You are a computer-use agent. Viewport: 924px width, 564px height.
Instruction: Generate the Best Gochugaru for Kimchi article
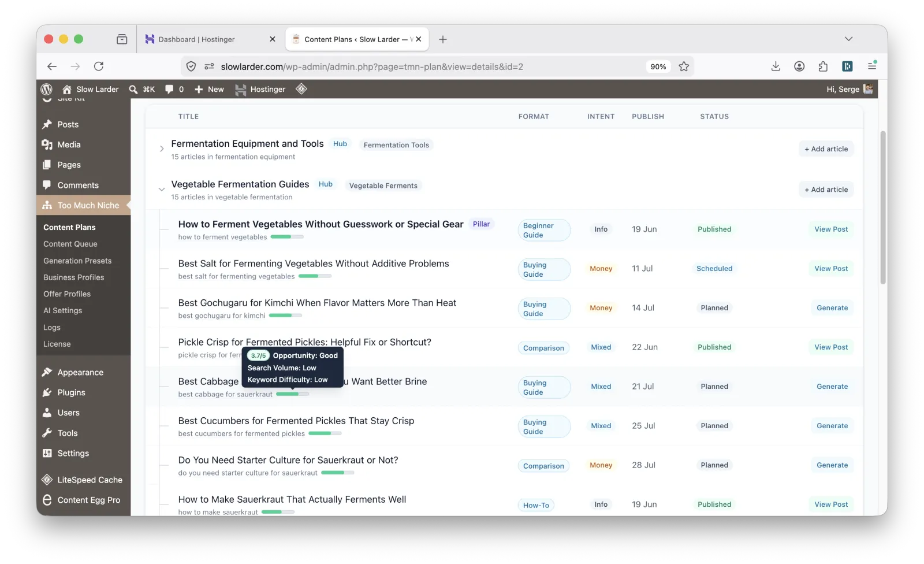[832, 307]
